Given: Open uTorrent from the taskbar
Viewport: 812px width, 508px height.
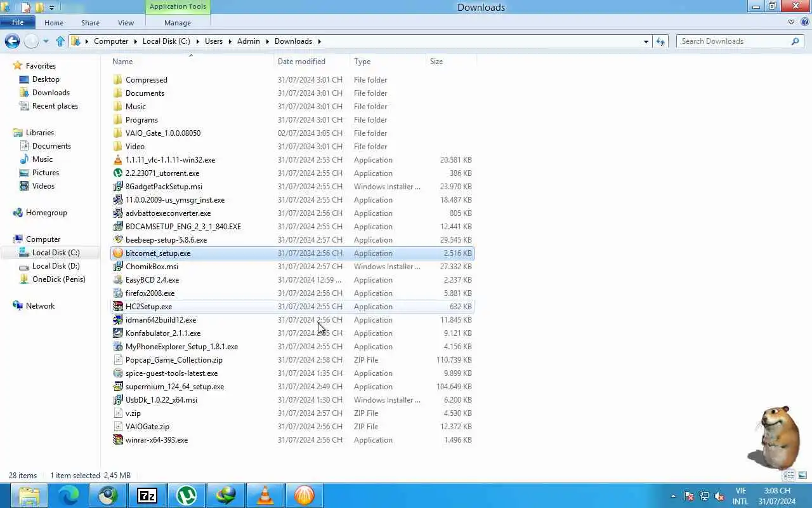Looking at the screenshot, I should 186,495.
